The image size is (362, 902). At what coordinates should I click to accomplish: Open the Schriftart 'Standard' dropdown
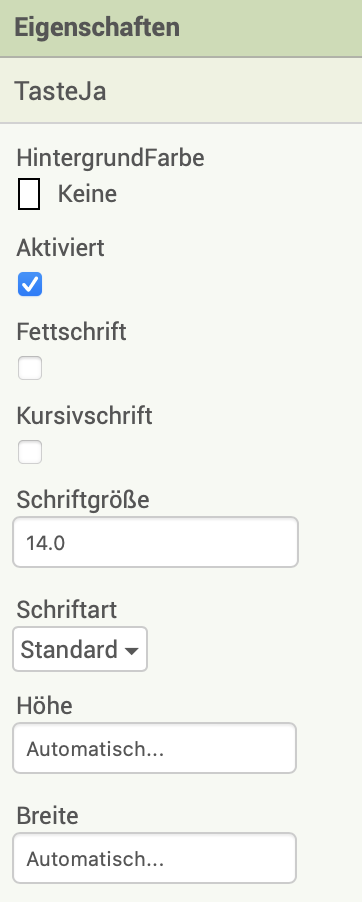(x=80, y=649)
